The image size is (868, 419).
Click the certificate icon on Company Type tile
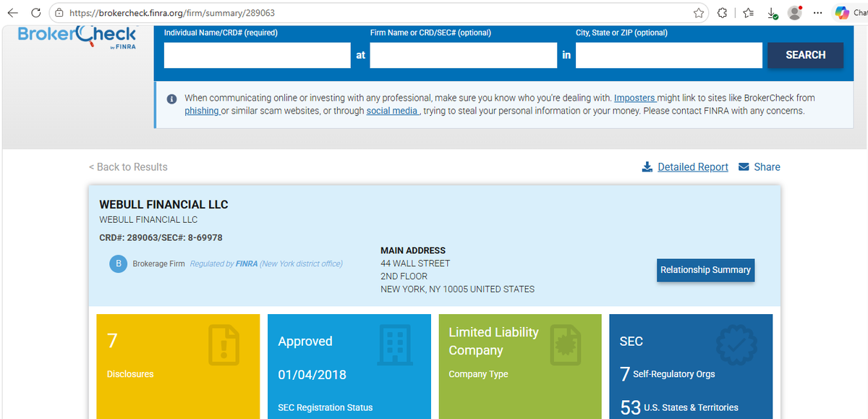tap(566, 344)
